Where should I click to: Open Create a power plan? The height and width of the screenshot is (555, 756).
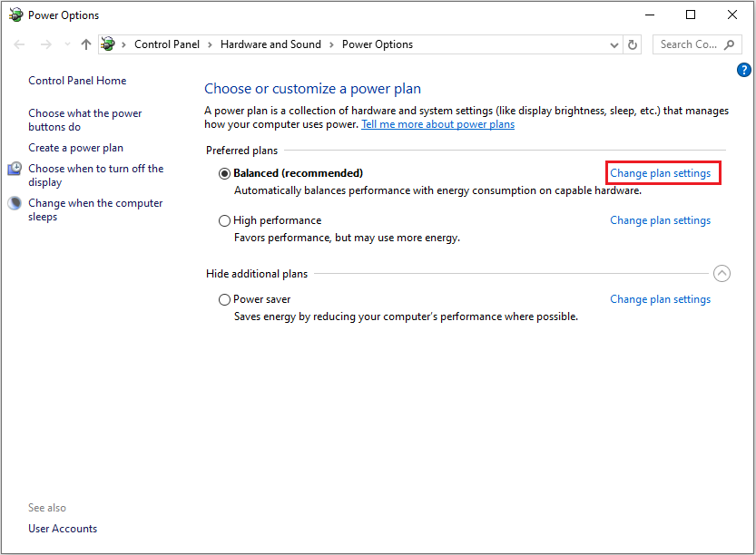coord(75,148)
